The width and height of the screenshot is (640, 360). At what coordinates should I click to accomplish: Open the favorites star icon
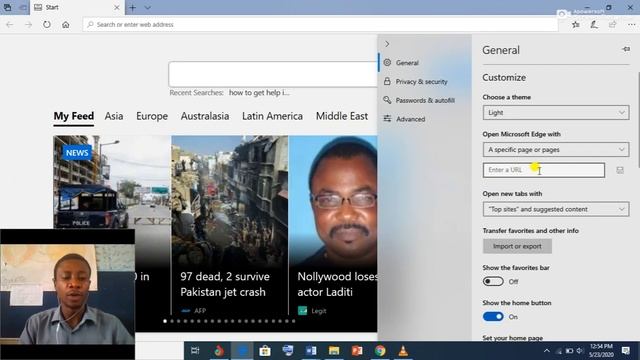coord(576,24)
